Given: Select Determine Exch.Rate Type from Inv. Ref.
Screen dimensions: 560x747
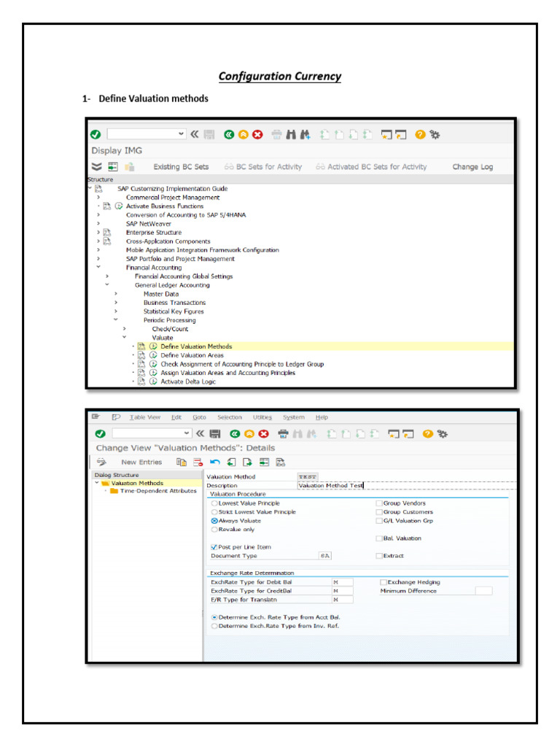Looking at the screenshot, I should (214, 626).
